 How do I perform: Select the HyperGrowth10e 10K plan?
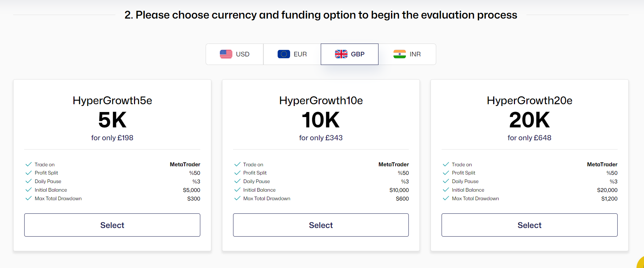coord(321,225)
